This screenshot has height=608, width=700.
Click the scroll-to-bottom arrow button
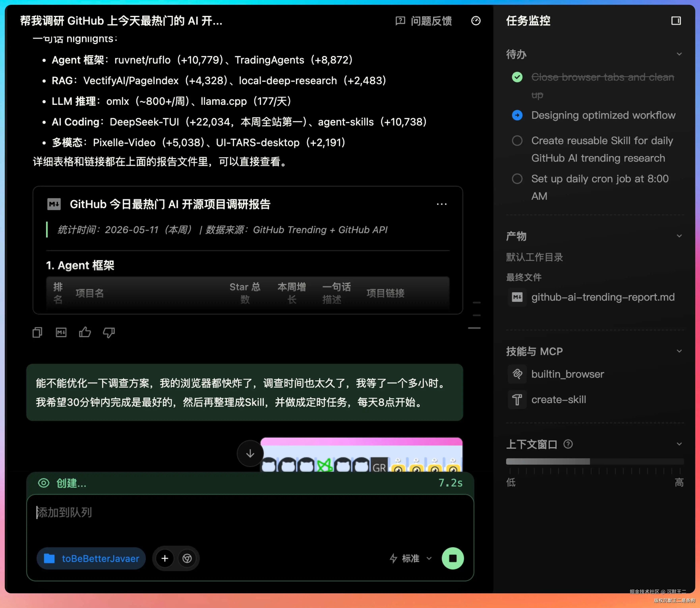click(x=250, y=454)
